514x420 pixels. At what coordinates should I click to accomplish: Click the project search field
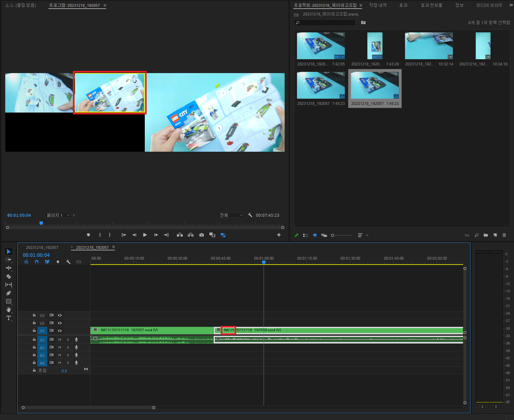click(x=325, y=23)
